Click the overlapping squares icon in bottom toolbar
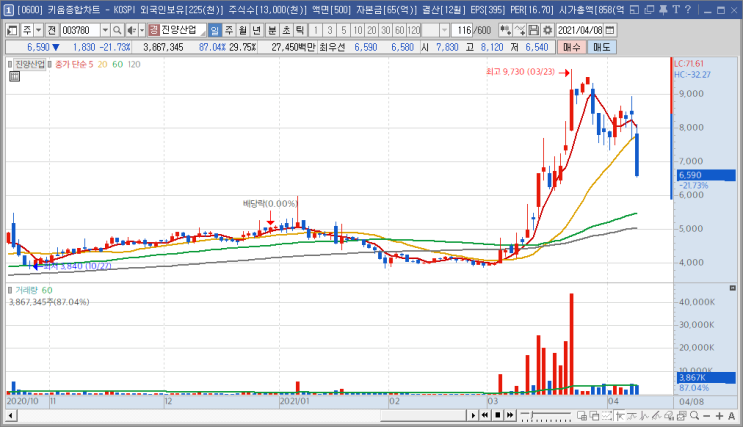This screenshot has width=743, height=427. [x=594, y=416]
